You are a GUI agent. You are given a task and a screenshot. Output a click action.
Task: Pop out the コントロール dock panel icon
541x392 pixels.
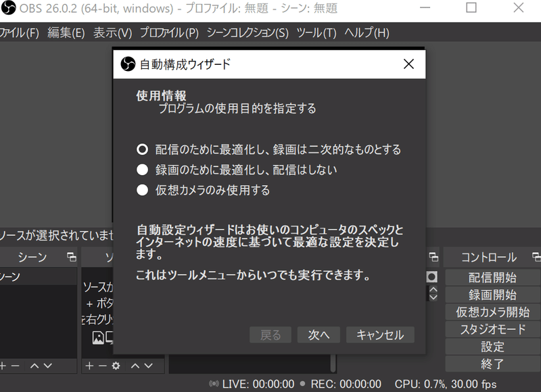click(x=536, y=257)
